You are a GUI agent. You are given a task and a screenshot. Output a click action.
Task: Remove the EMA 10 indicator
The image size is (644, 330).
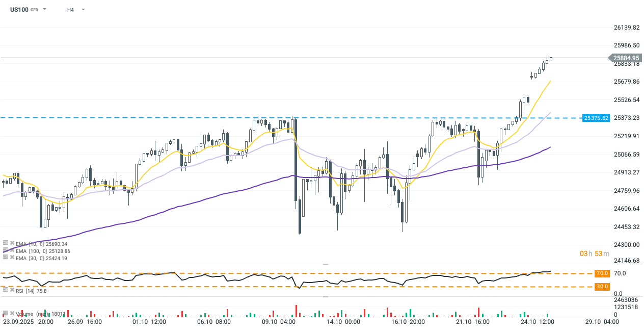pyautogui.click(x=12, y=244)
